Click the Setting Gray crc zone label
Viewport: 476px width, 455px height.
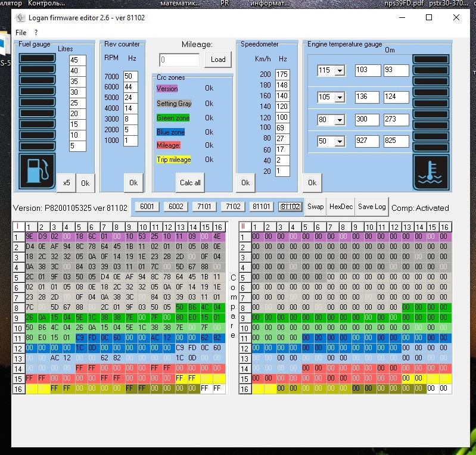tap(174, 104)
